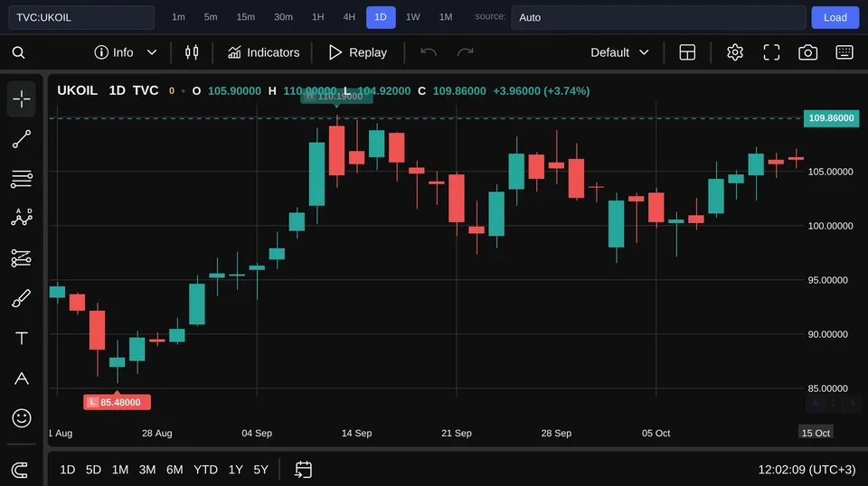Set date range to 5Y

coord(260,470)
